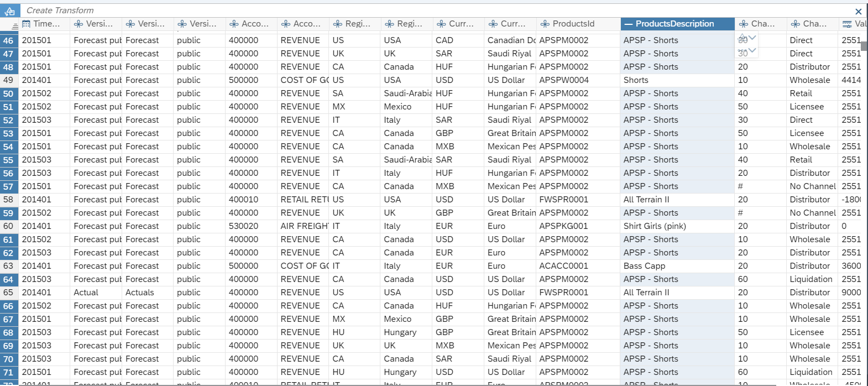
Task: Click 'RETAIL RETU' account cell in row 58
Action: point(303,200)
